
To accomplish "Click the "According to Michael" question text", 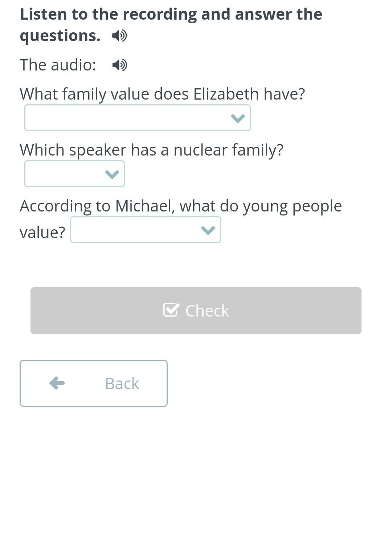I will pyautogui.click(x=181, y=206).
